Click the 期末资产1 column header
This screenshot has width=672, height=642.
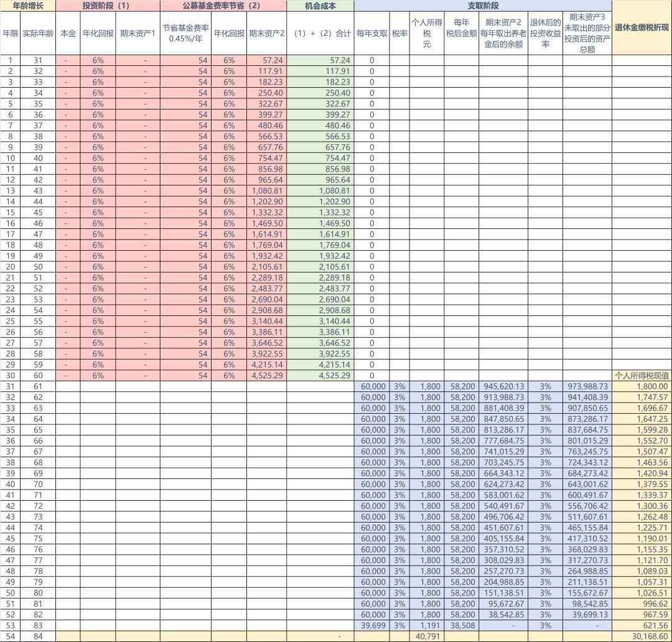(138, 34)
